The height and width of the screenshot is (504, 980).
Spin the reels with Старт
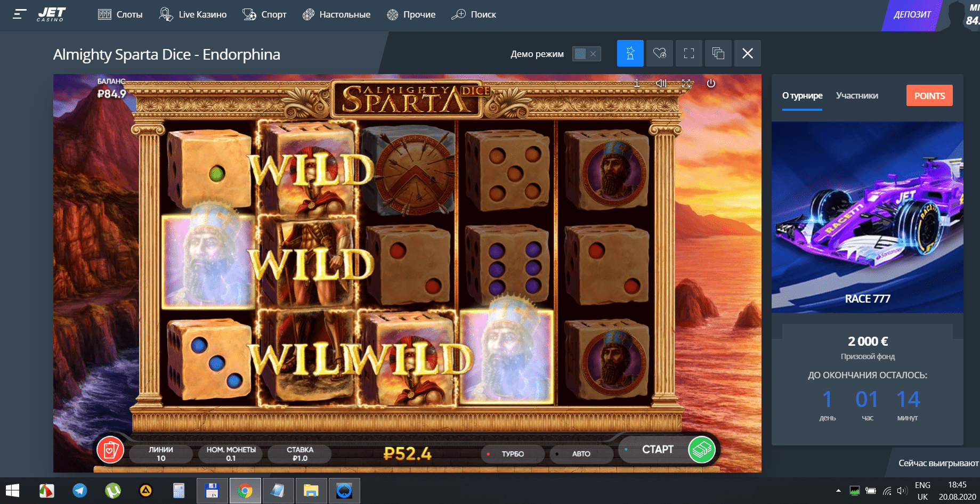tap(657, 450)
